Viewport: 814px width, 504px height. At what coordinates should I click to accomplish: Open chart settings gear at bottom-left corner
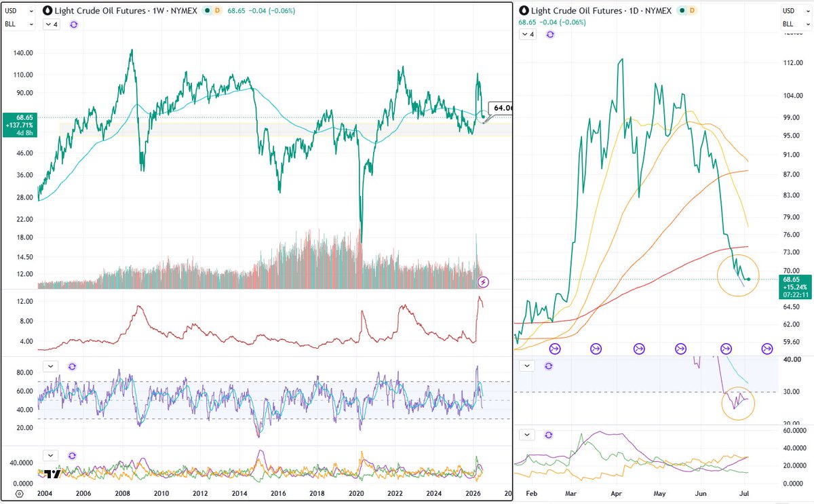click(20, 495)
